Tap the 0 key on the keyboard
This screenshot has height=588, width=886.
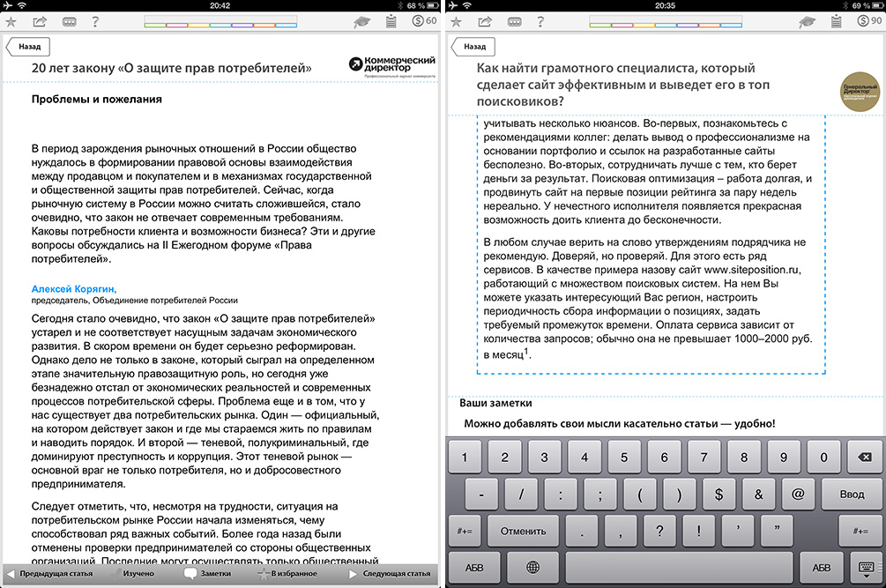823,458
